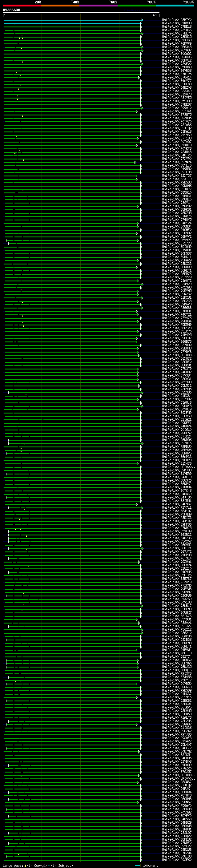Open the UniRef100_Q5L5I2 entry
Screen dimensions: 197x868
177,386
